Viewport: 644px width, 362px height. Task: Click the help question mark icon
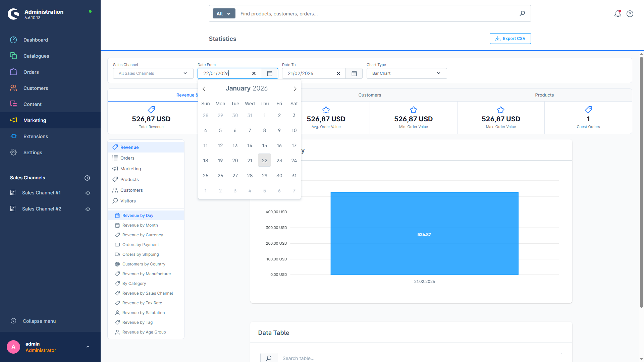pyautogui.click(x=630, y=13)
